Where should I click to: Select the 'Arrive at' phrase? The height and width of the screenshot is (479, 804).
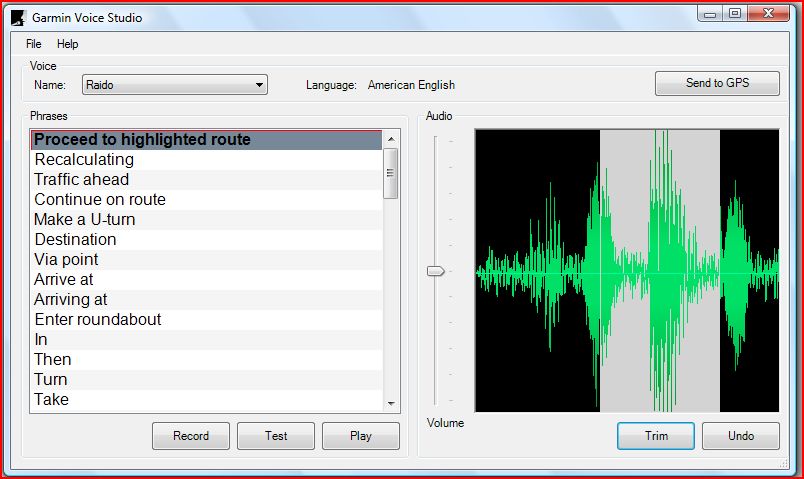pos(206,280)
